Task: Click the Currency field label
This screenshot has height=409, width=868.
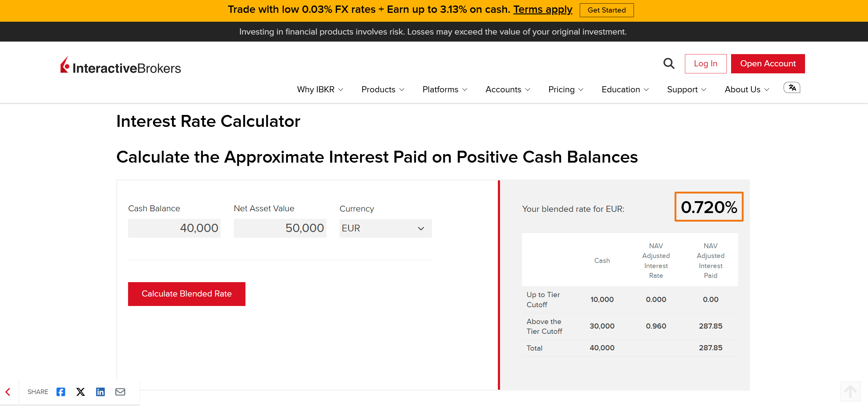Action: (x=356, y=209)
